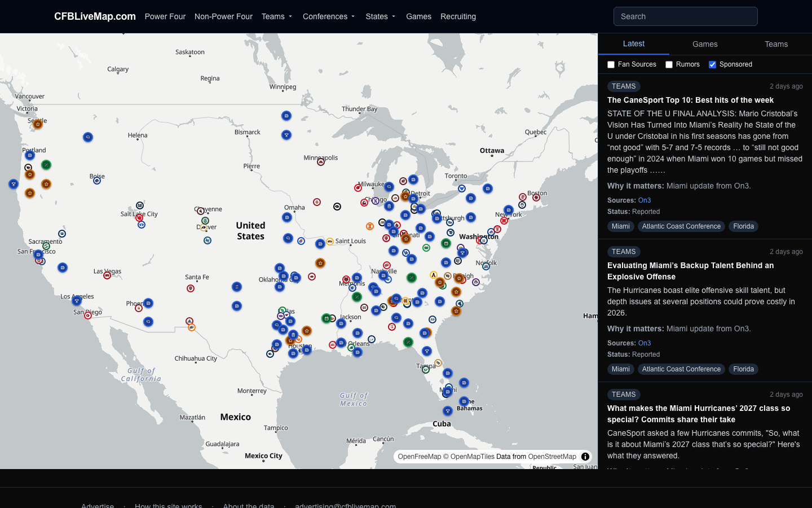Viewport: 812px width, 508px height.
Task: Click the Florida tag in CaneSport story
Action: click(x=743, y=226)
